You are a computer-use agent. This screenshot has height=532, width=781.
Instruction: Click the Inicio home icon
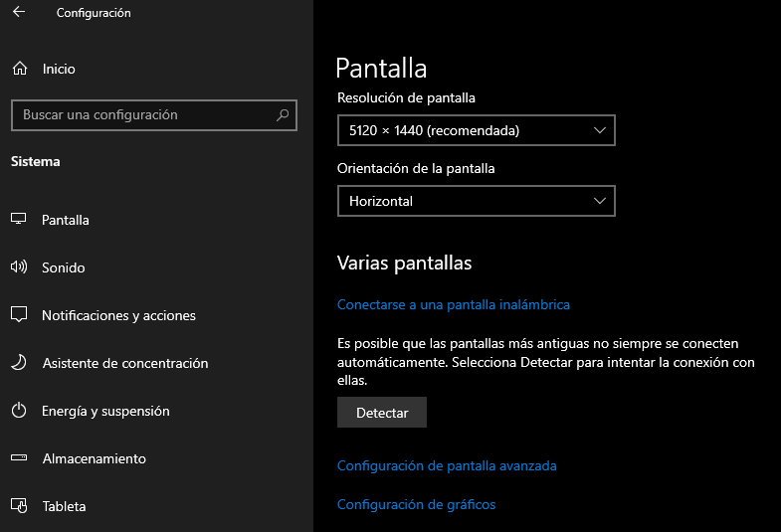[x=19, y=69]
